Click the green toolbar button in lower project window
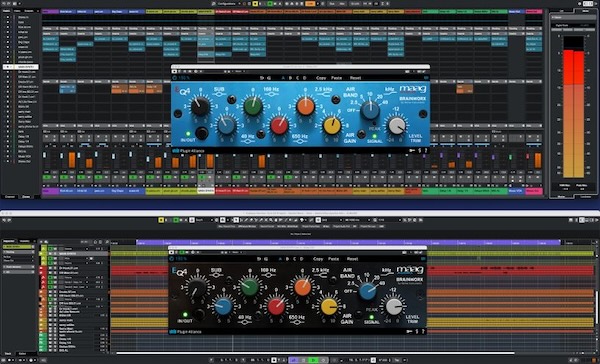This screenshot has height=364, width=600. (176, 220)
